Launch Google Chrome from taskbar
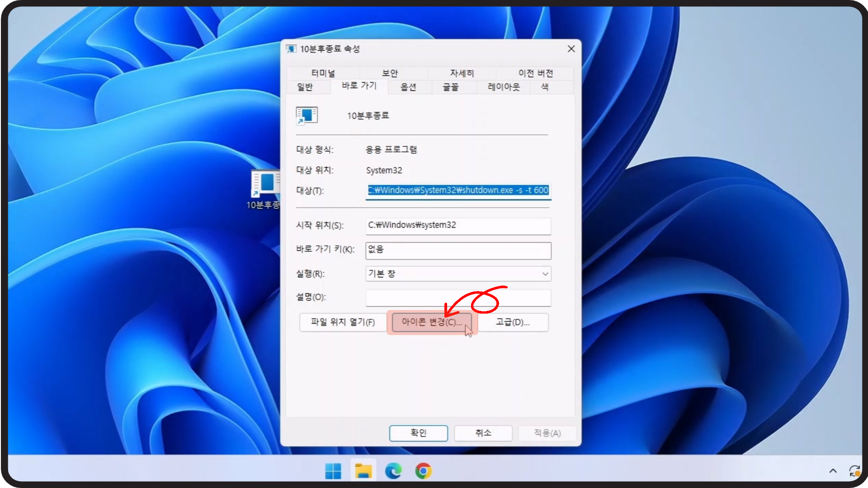The width and height of the screenshot is (868, 488). click(x=423, y=471)
